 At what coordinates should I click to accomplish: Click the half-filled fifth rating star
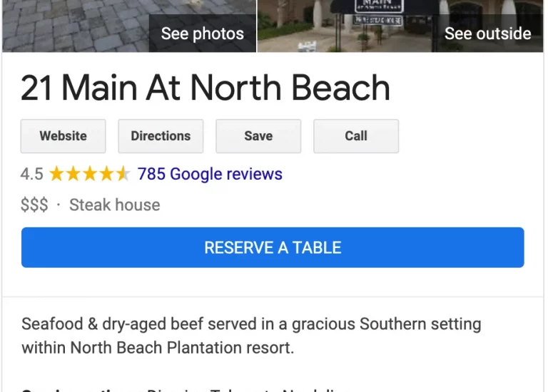click(x=122, y=174)
